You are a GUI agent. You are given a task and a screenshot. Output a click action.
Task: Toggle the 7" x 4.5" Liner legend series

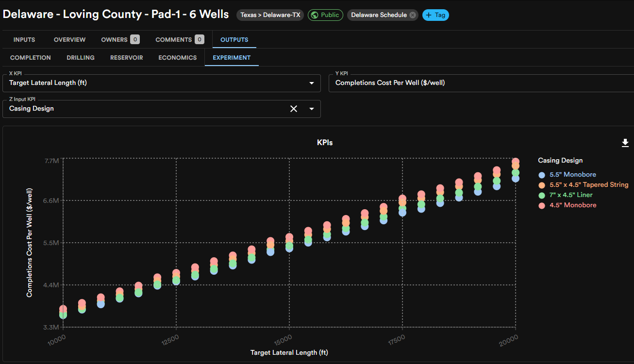coord(565,195)
